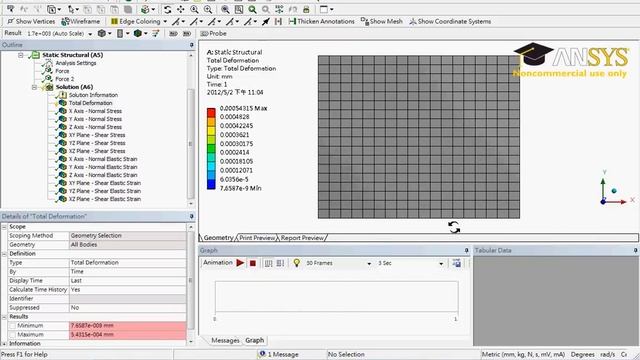Tick the Minimum parameter checkbox
This screenshot has width=640, height=360.
[12, 325]
